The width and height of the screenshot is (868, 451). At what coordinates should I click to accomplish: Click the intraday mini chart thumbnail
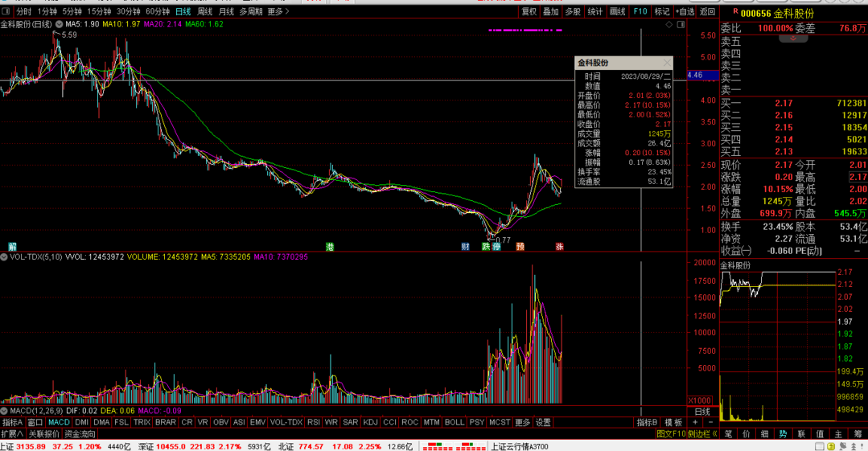point(778,346)
